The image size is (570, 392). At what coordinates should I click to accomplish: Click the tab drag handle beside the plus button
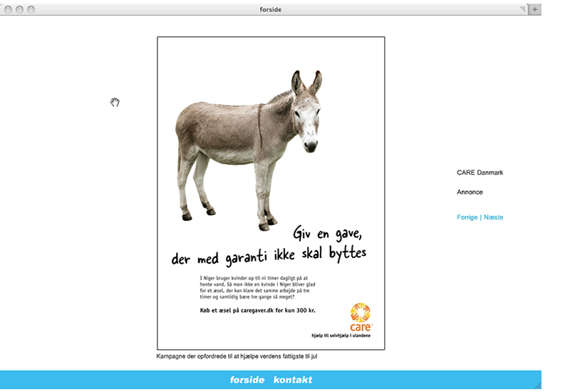(x=522, y=9)
